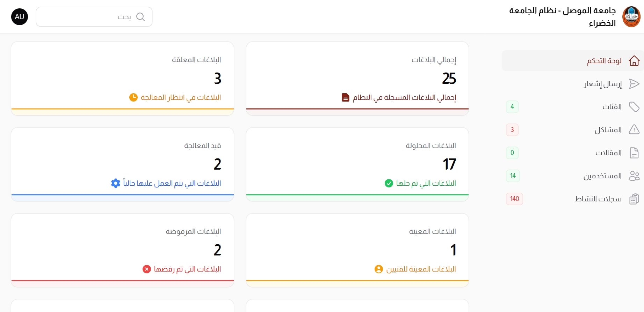Open إرسال إشعار page
This screenshot has height=312, width=644.
602,83
